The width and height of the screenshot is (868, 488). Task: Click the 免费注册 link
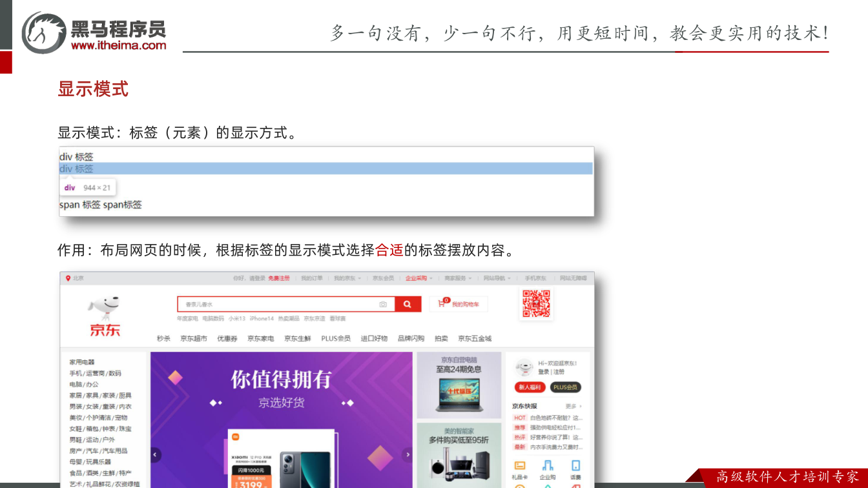pos(279,278)
